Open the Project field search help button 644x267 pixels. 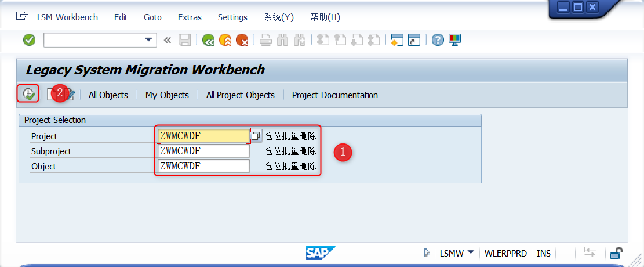(256, 136)
